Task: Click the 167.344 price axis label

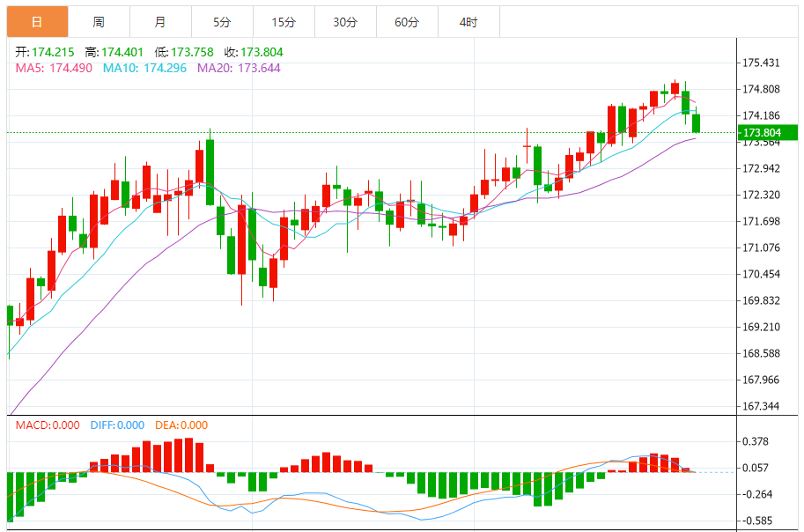Action: [762, 406]
